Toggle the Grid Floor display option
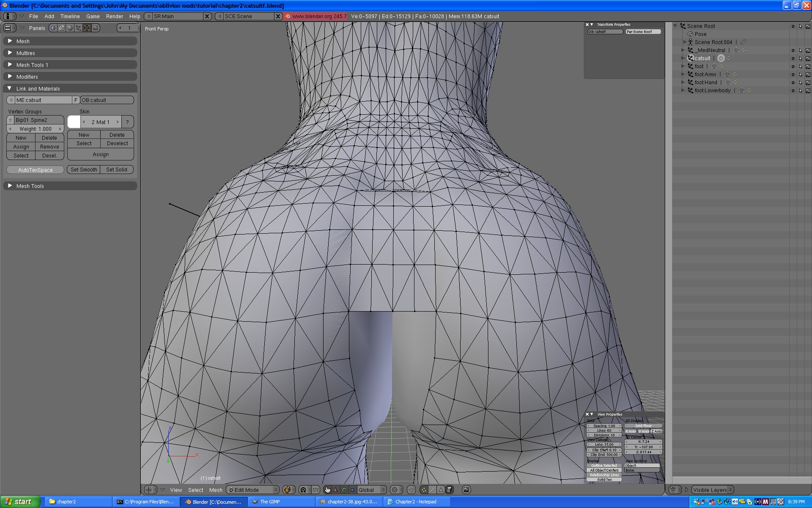Image resolution: width=812 pixels, height=508 pixels. click(x=643, y=426)
